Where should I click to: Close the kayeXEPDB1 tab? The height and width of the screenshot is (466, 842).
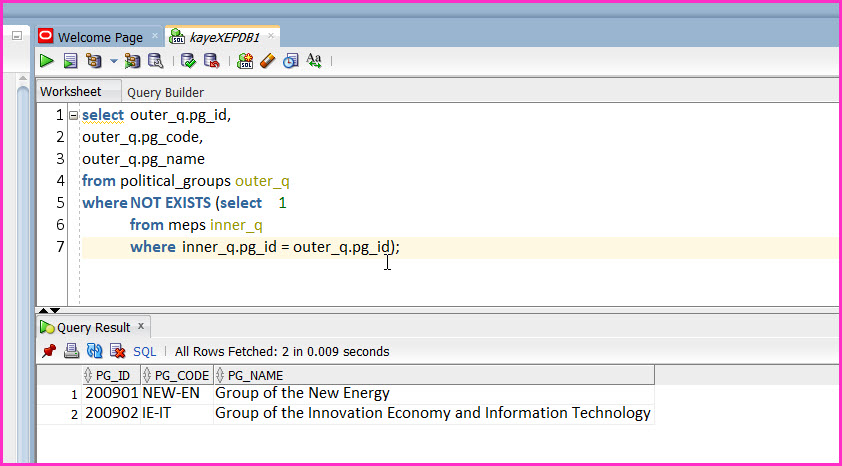point(271,36)
